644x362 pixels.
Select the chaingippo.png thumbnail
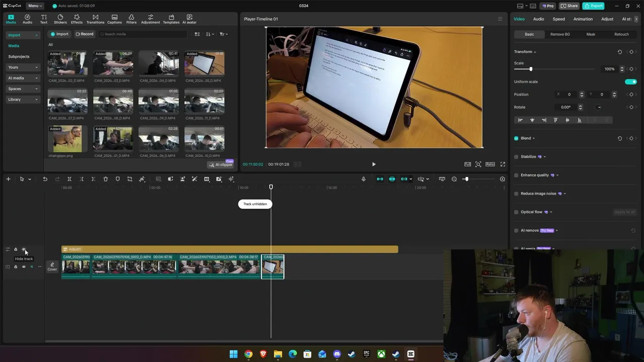(67, 139)
